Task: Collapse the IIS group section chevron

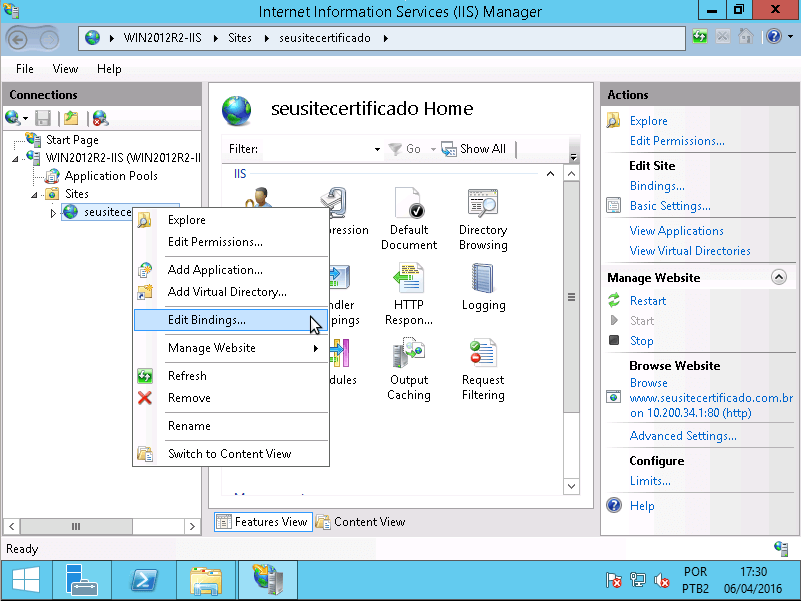Action: click(550, 174)
